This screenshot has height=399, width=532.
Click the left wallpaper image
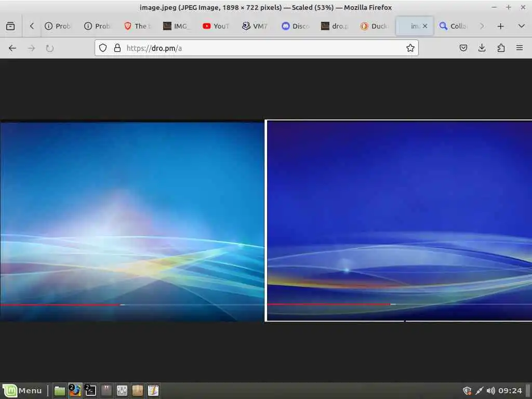[x=132, y=221]
